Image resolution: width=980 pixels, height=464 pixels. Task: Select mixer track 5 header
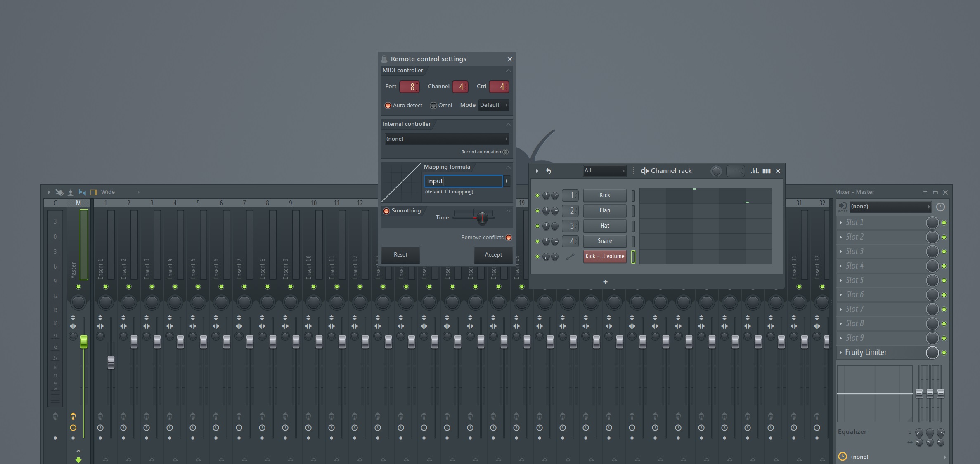pyautogui.click(x=198, y=203)
